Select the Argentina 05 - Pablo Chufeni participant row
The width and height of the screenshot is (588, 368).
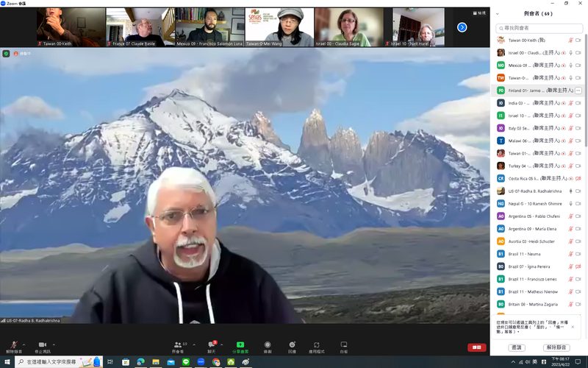tap(538, 216)
